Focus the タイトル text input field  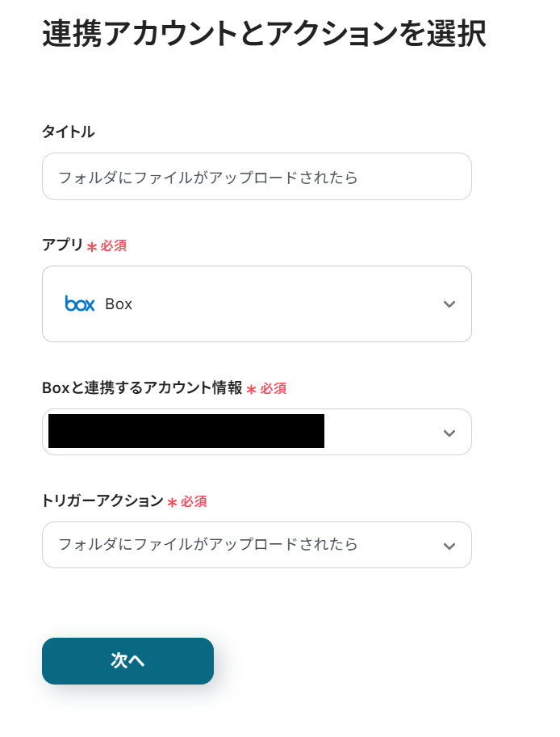point(257,177)
